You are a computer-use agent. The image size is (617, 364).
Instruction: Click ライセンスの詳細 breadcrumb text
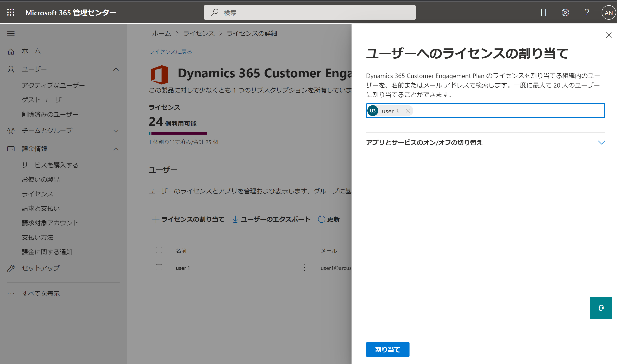(x=252, y=33)
